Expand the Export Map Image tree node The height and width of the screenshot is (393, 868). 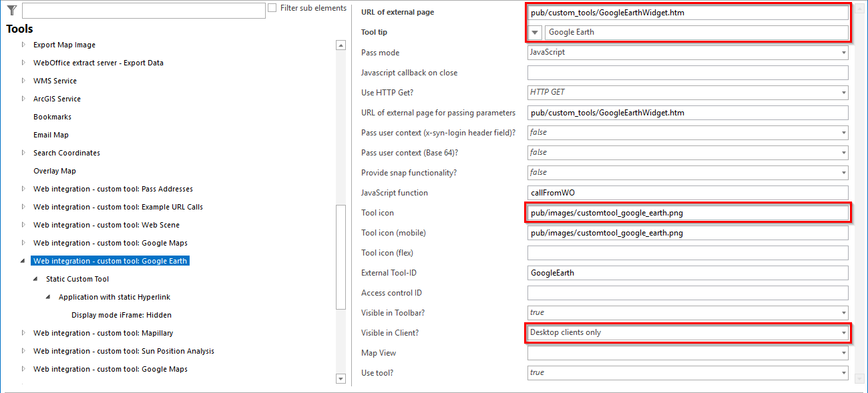click(23, 45)
